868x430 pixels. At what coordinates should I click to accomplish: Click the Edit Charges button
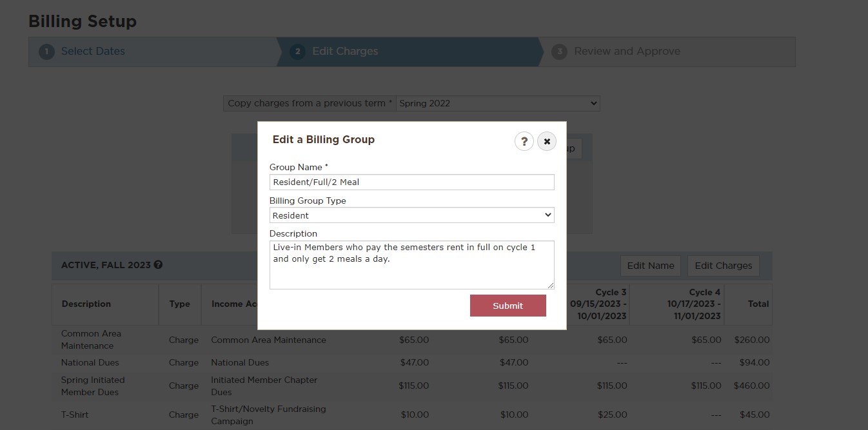(x=723, y=266)
